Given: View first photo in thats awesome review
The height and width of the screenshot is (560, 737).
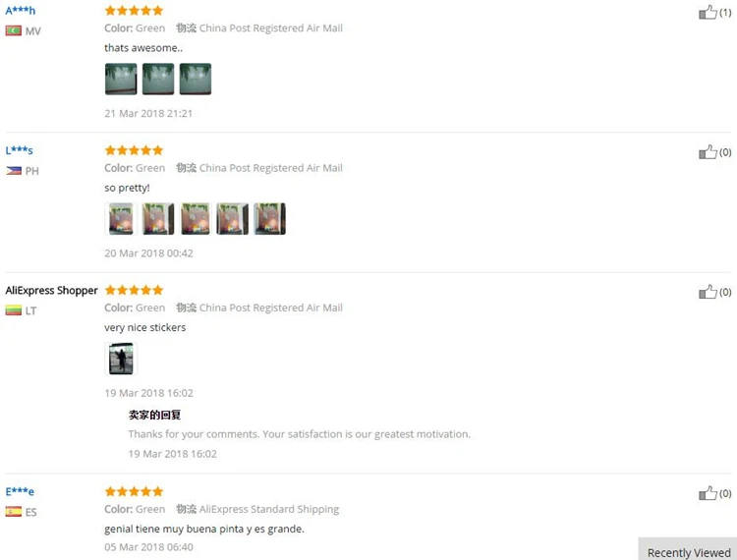Looking at the screenshot, I should (121, 79).
